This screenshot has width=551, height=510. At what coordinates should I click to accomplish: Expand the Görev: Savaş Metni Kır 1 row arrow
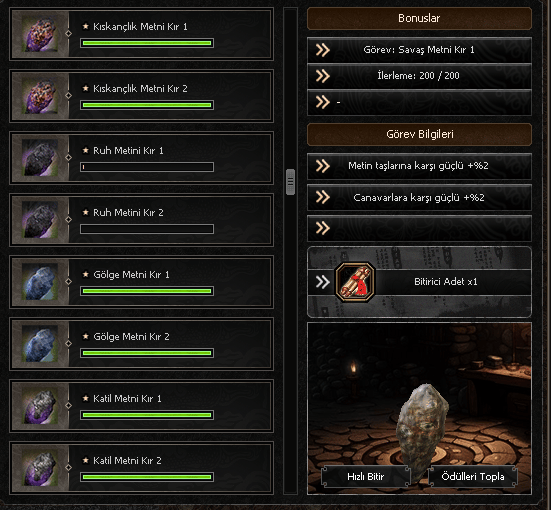click(323, 50)
